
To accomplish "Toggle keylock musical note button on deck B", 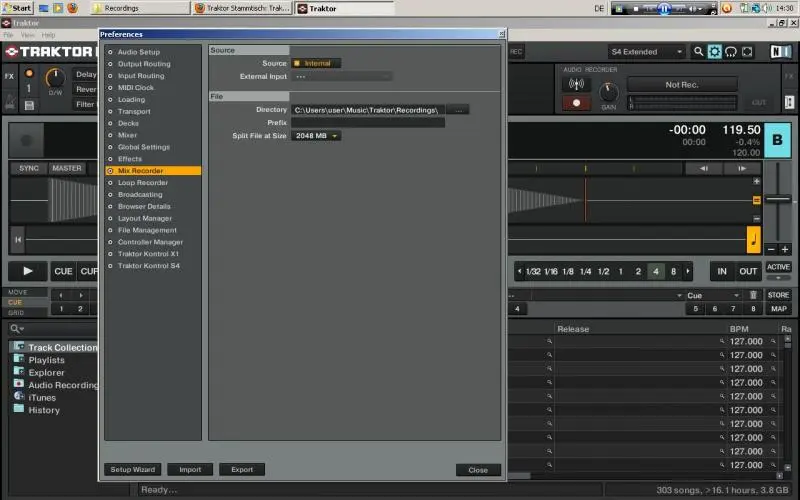I will pos(754,240).
